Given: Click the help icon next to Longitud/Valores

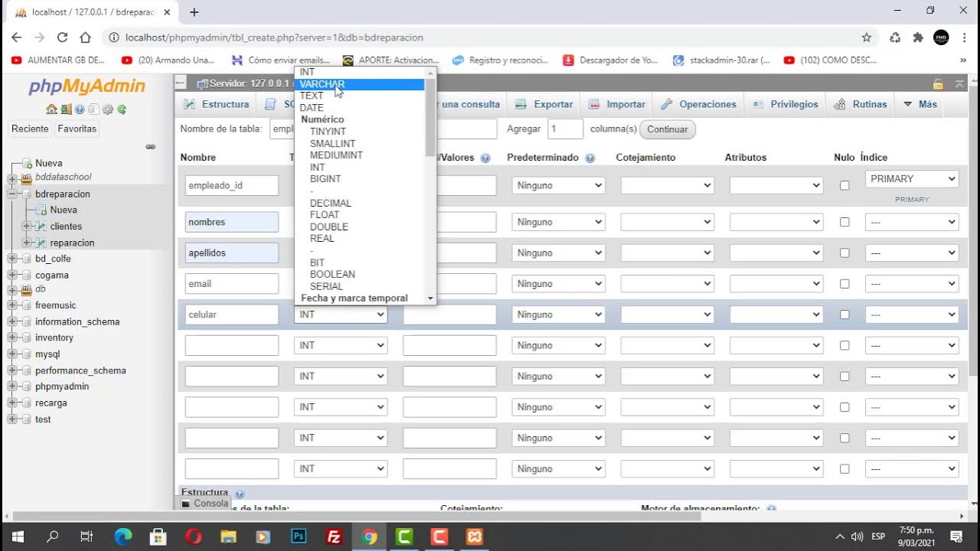Looking at the screenshot, I should click(485, 158).
